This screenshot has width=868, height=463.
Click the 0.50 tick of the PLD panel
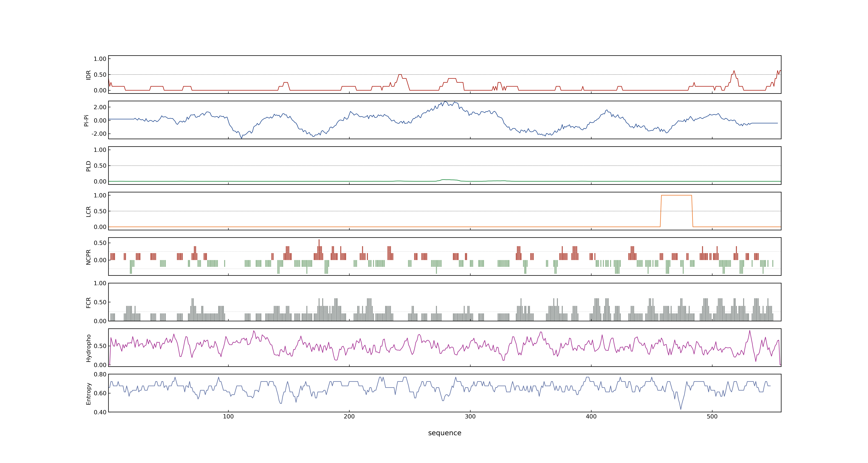click(100, 166)
